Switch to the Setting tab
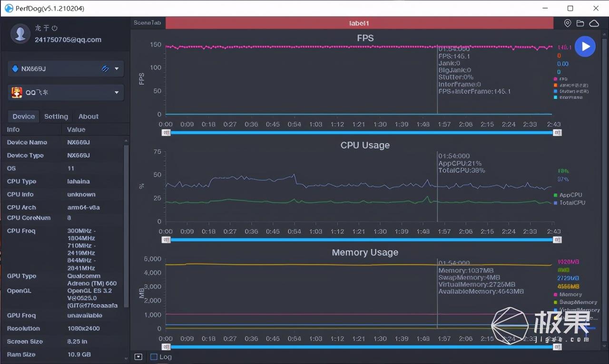Image resolution: width=609 pixels, height=364 pixels. click(x=56, y=116)
